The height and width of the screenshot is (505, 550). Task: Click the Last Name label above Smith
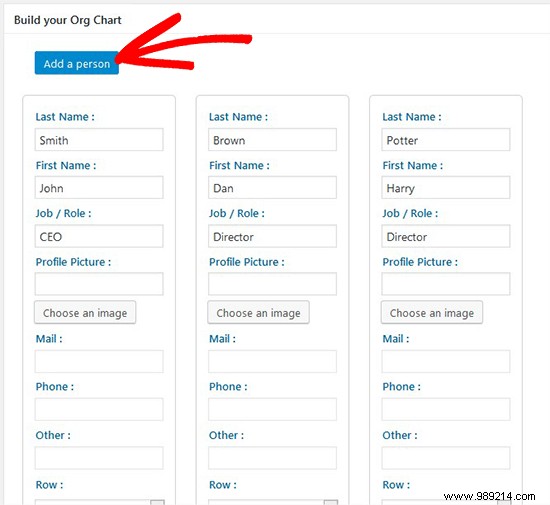coord(65,117)
